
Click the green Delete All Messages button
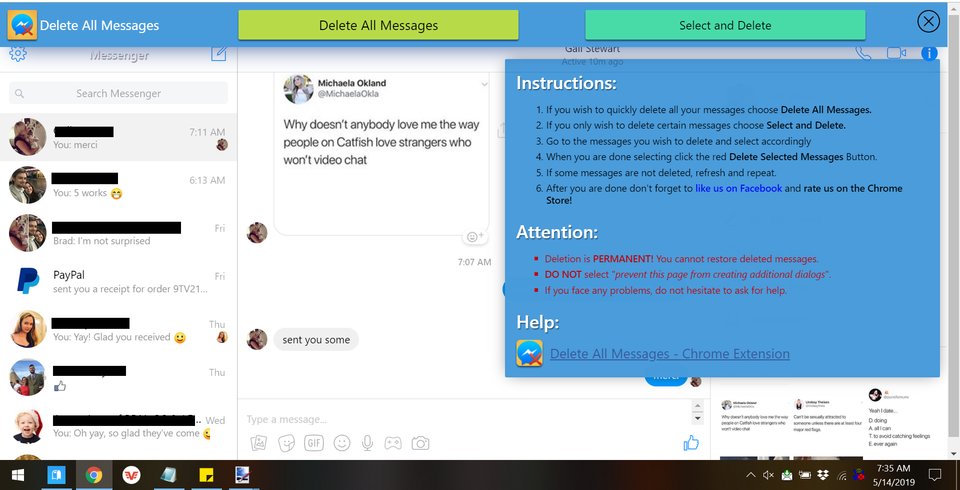[x=378, y=25]
